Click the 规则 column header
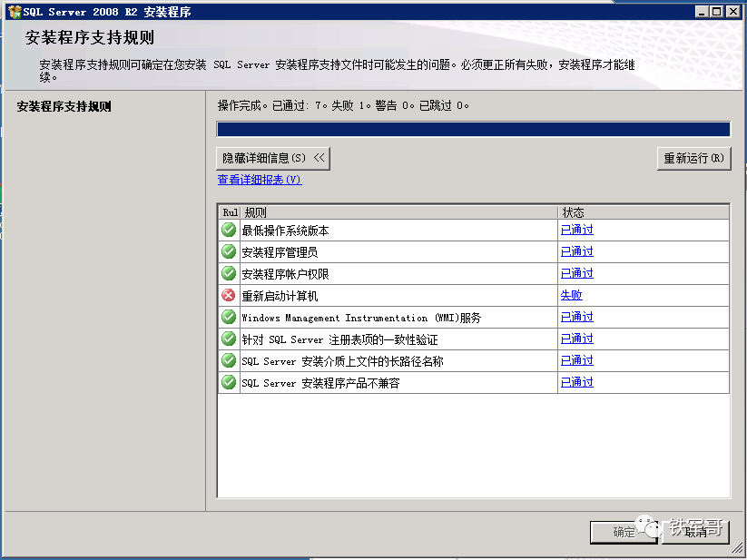 399,212
